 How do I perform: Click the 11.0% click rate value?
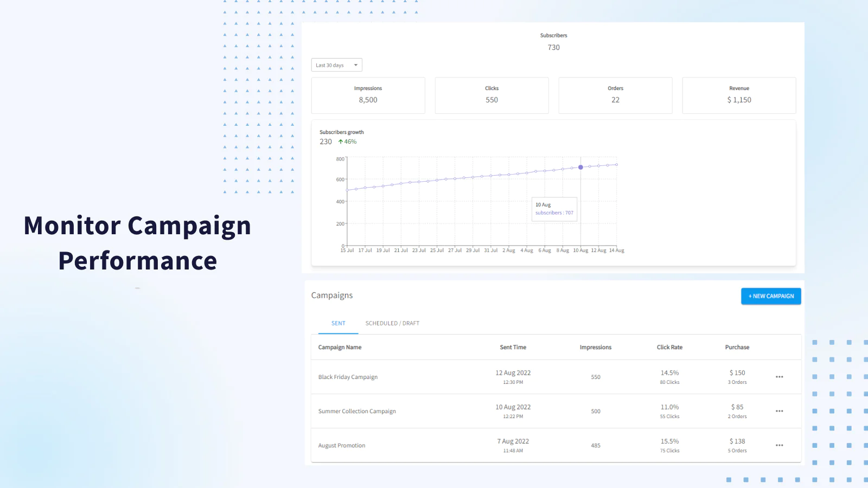pos(669,407)
